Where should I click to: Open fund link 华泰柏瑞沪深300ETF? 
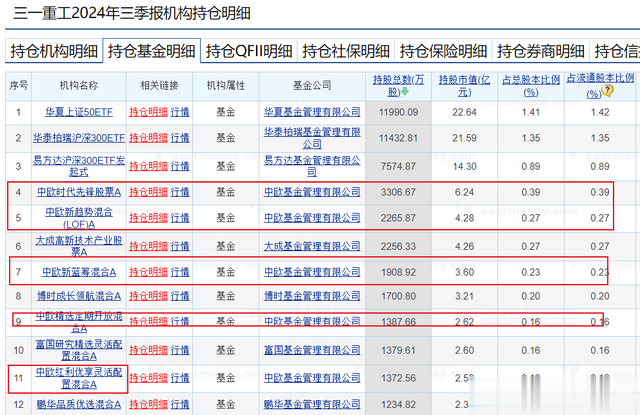79,138
